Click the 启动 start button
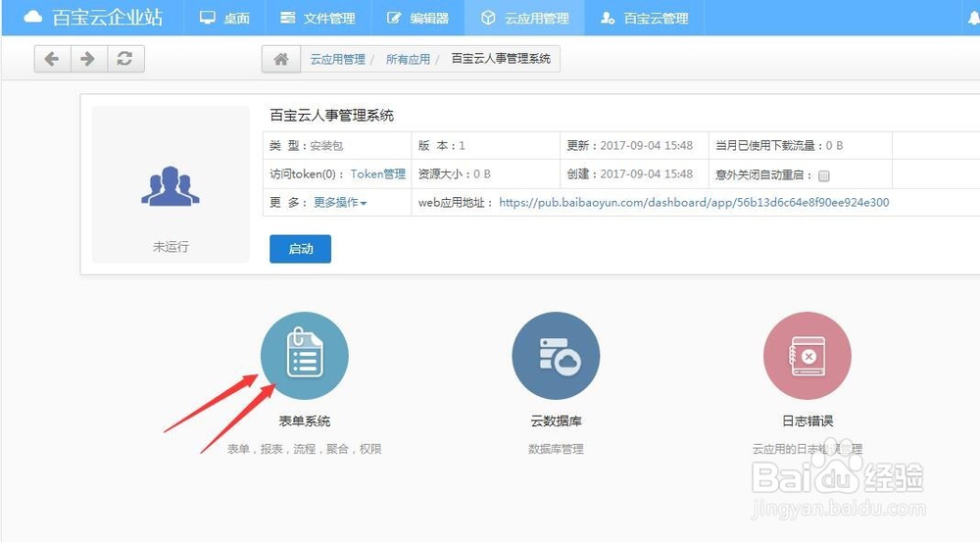The height and width of the screenshot is (542, 980). click(x=300, y=249)
